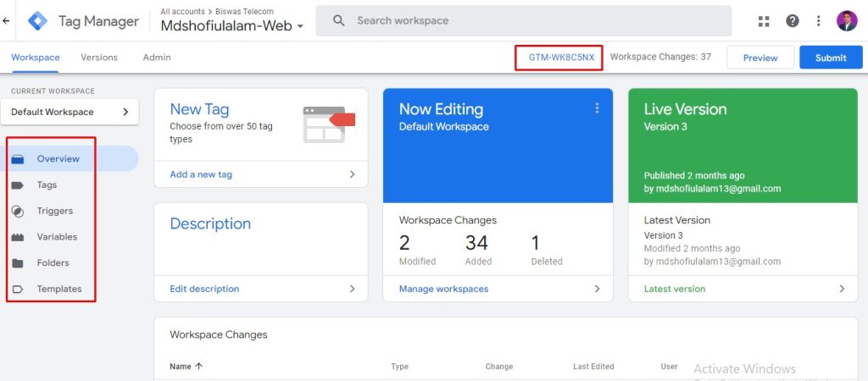Click the Preview button
This screenshot has width=868, height=381.
[759, 58]
